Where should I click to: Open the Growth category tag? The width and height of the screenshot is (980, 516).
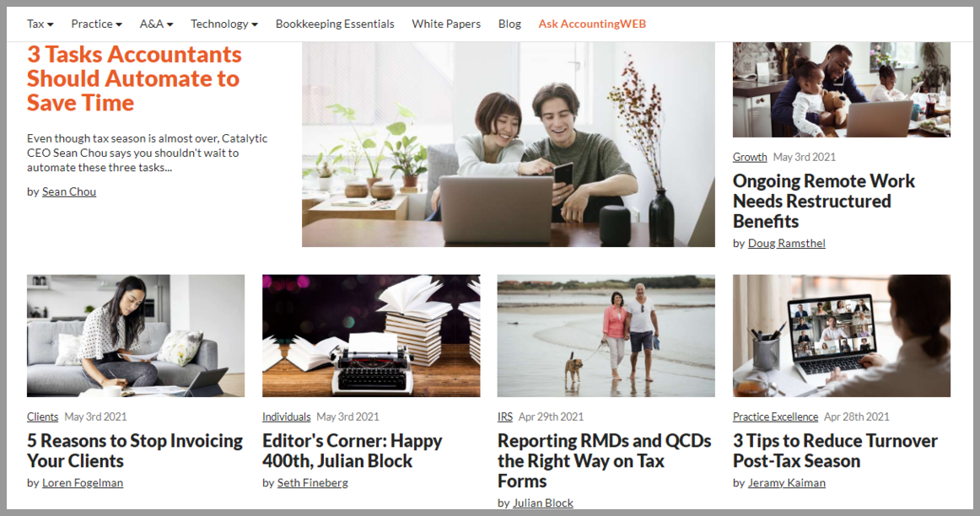click(750, 157)
